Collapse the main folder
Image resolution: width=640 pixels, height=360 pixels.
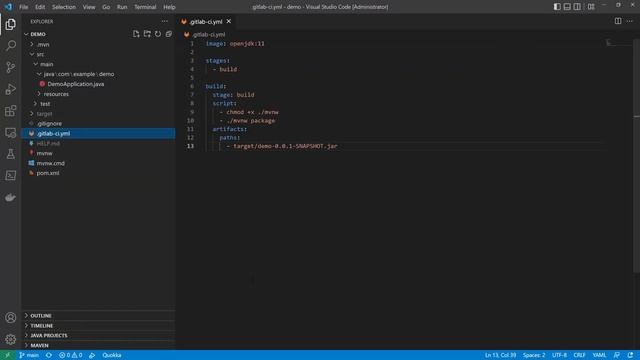(98, 64)
